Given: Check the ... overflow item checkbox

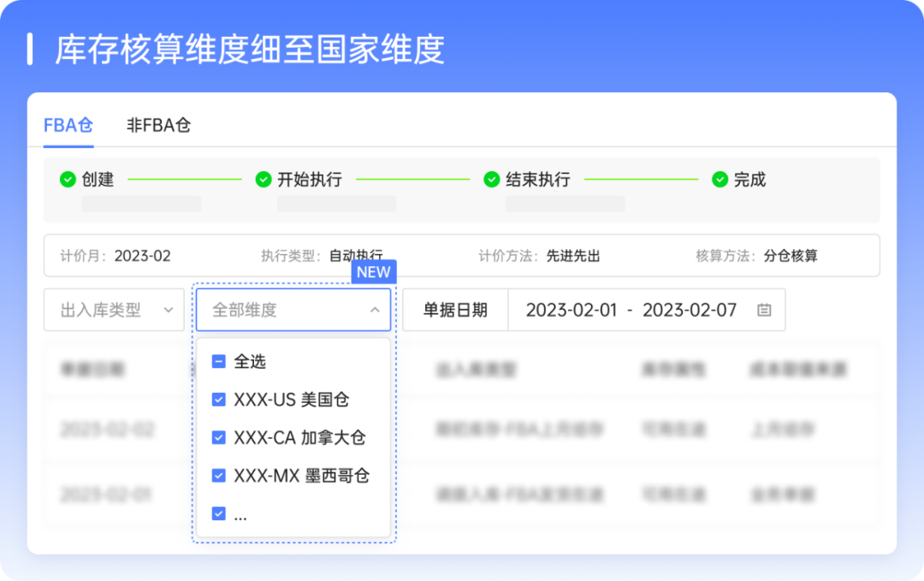Looking at the screenshot, I should pos(219,514).
